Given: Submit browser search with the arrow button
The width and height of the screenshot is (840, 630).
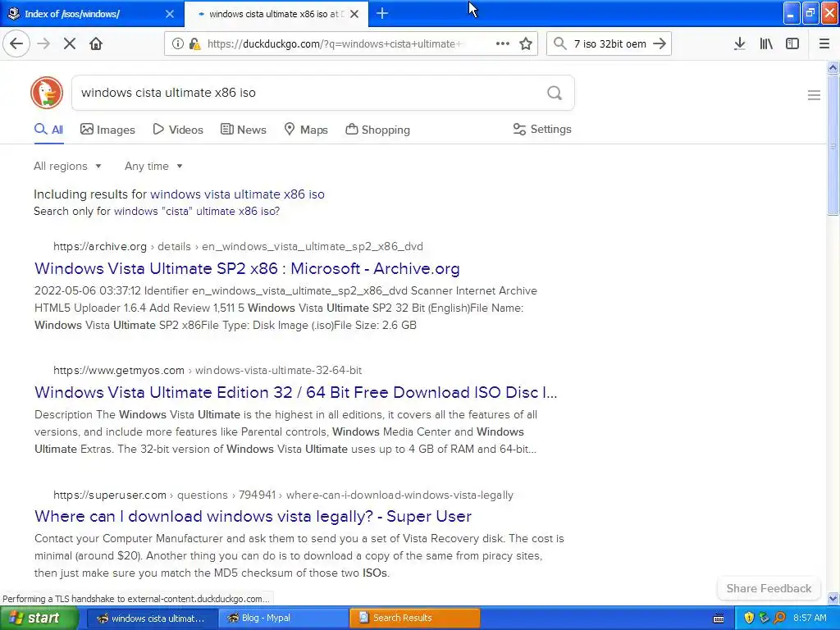Looking at the screenshot, I should pos(660,43).
